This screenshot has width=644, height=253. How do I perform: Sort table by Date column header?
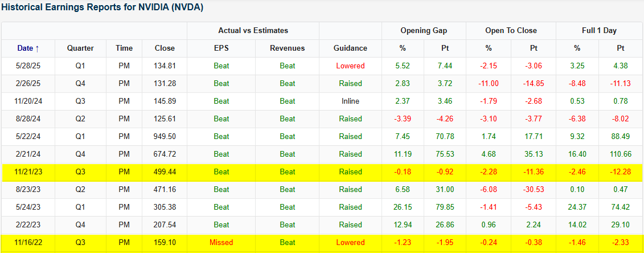click(28, 48)
